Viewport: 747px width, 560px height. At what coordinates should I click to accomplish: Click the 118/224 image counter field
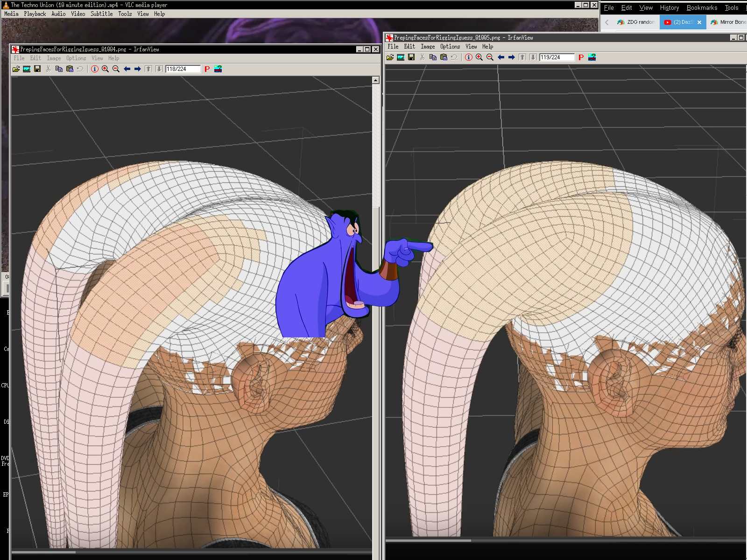[x=183, y=69]
